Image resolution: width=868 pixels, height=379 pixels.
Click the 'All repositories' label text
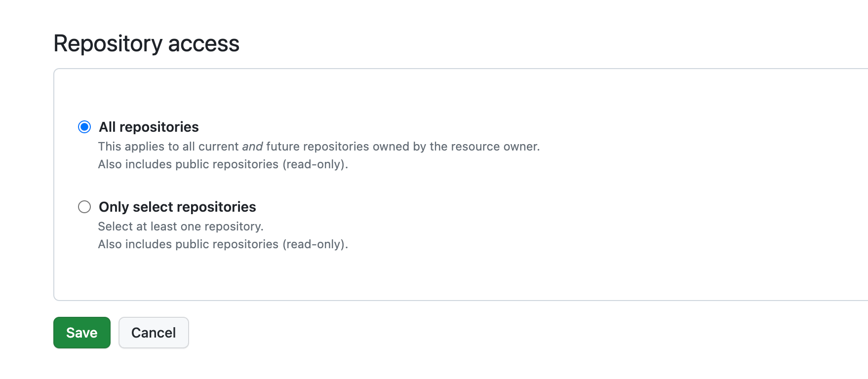coord(149,127)
